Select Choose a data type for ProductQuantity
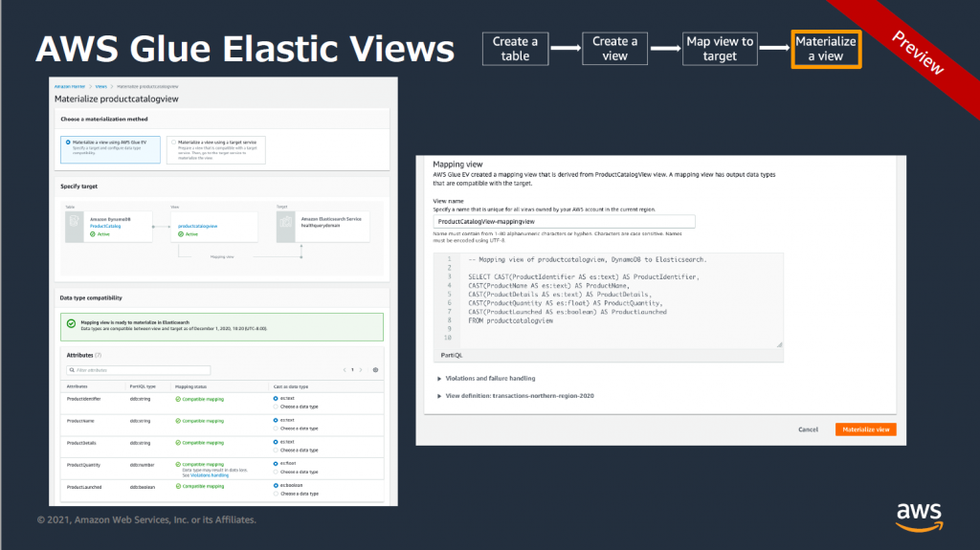 [276, 473]
